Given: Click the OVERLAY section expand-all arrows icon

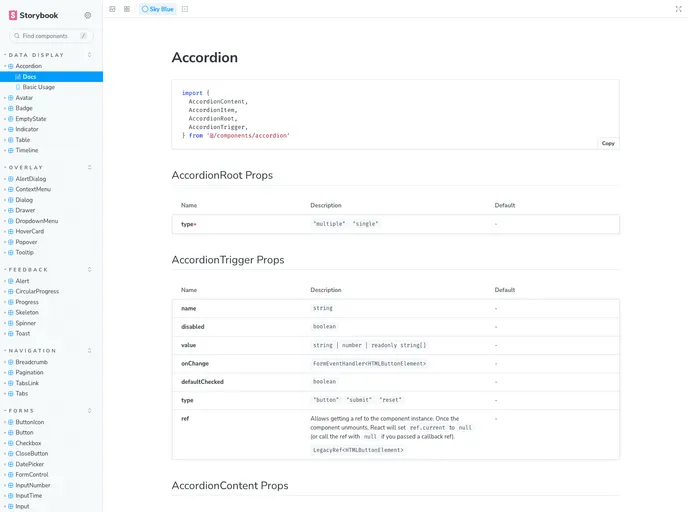Looking at the screenshot, I should pos(90,168).
